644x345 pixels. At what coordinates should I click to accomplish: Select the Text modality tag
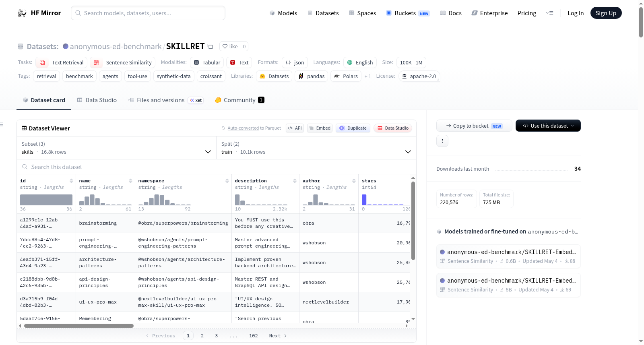(x=239, y=62)
